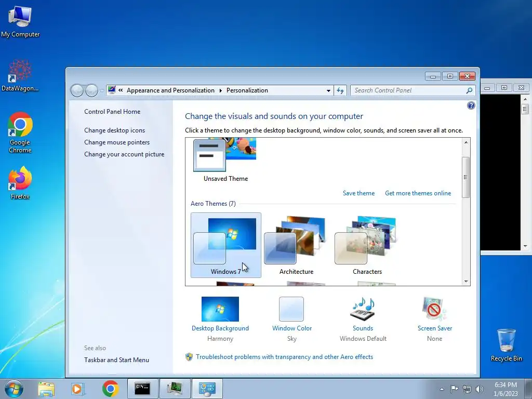Screen dimensions: 532x399
Task: Open Chrome from the taskbar
Action: (110, 389)
